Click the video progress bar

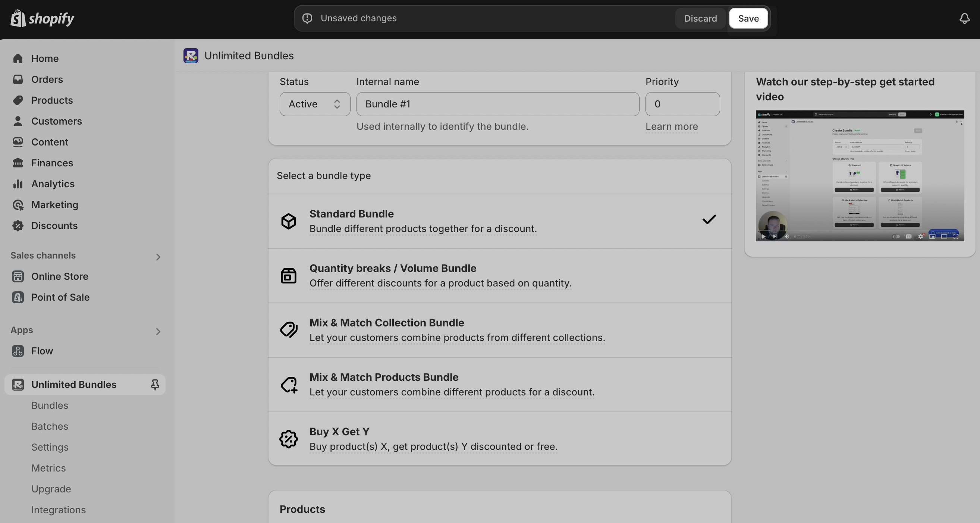tap(860, 231)
